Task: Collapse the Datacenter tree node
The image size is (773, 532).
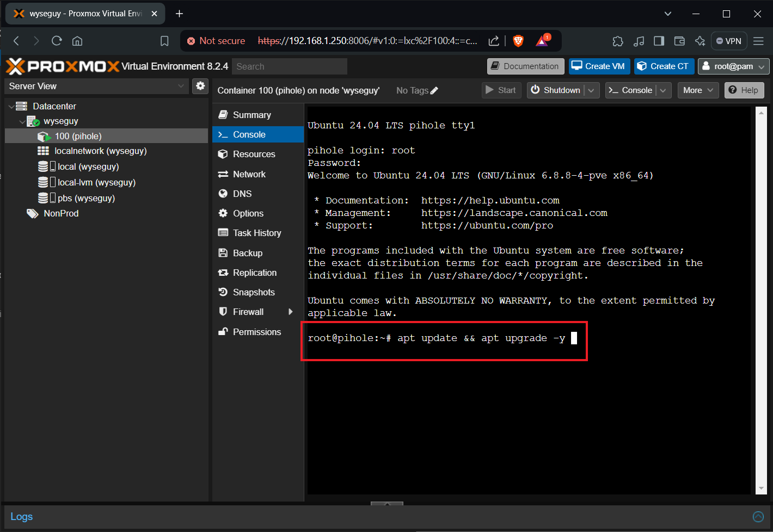Action: pyautogui.click(x=11, y=107)
